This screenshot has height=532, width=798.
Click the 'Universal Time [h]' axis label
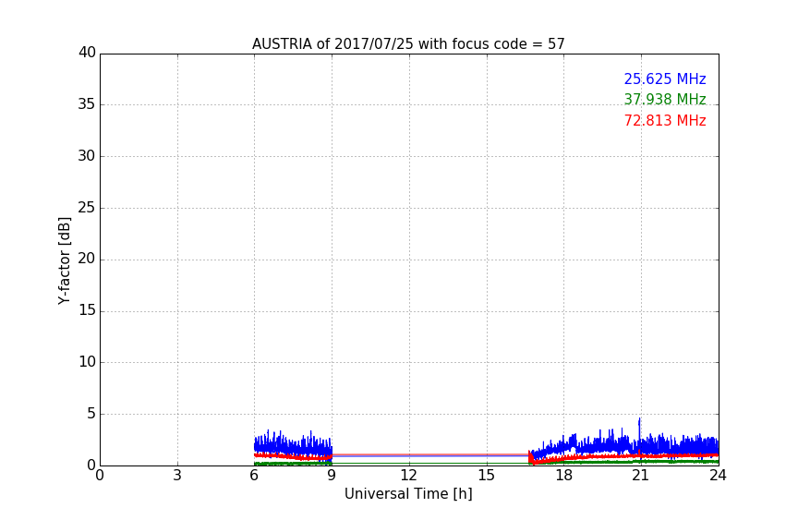click(x=408, y=494)
